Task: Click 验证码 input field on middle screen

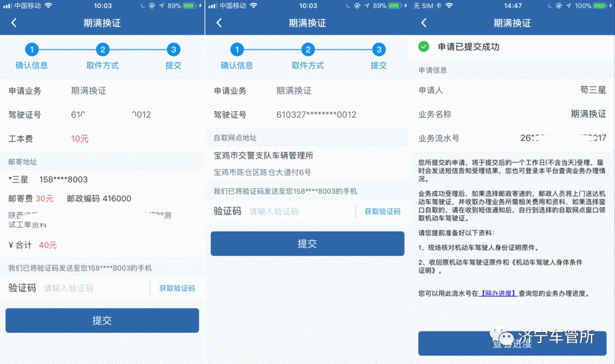Action: tap(300, 212)
